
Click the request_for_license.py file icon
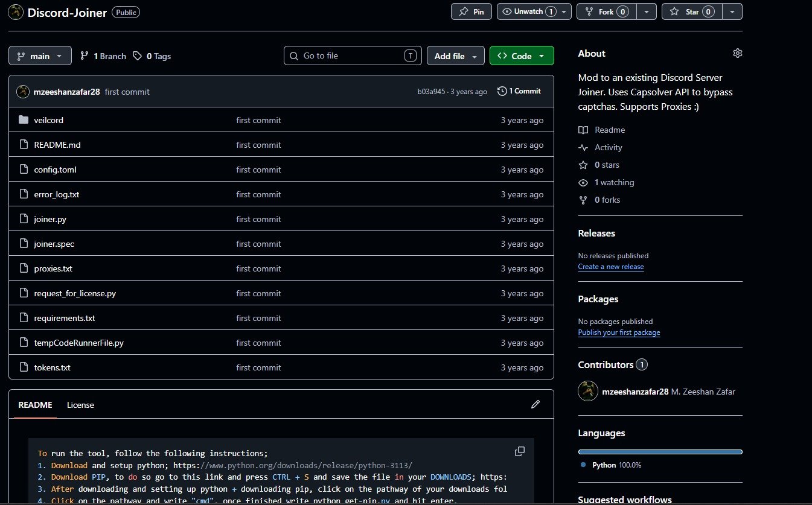point(24,293)
